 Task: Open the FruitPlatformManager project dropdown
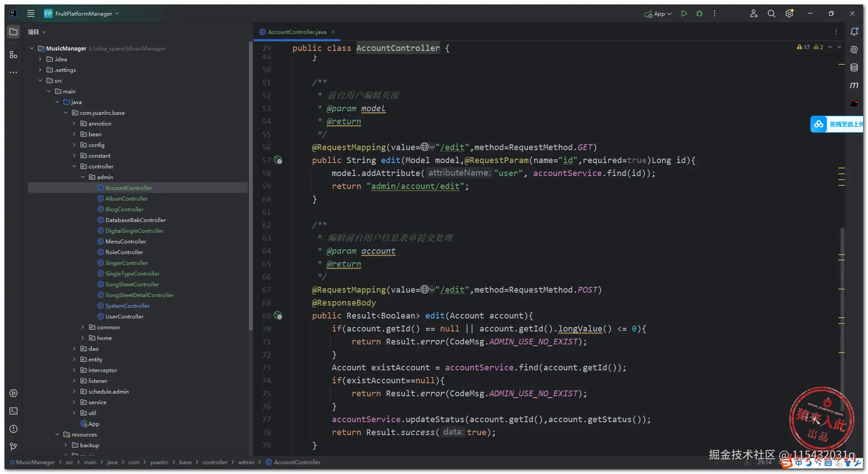tap(81, 13)
